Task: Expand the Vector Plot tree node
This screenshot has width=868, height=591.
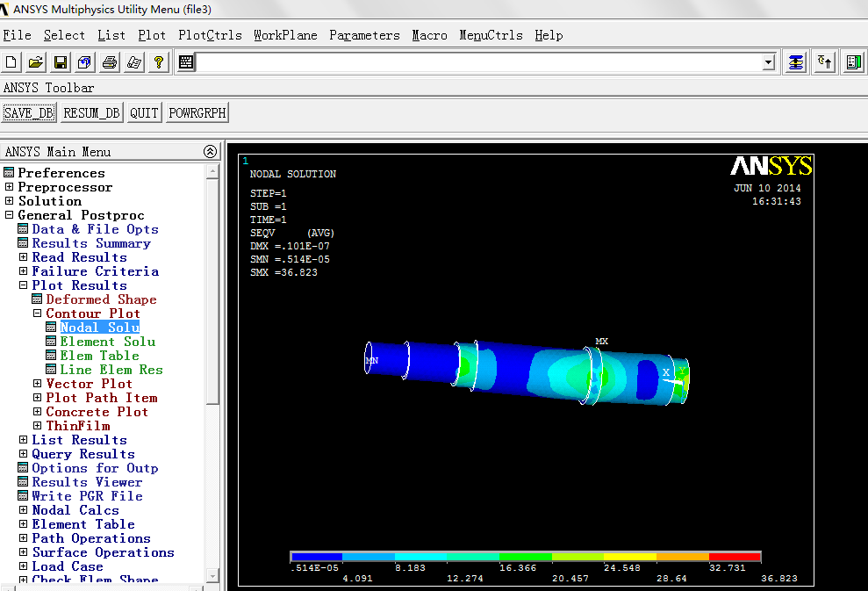Action: pyautogui.click(x=38, y=384)
